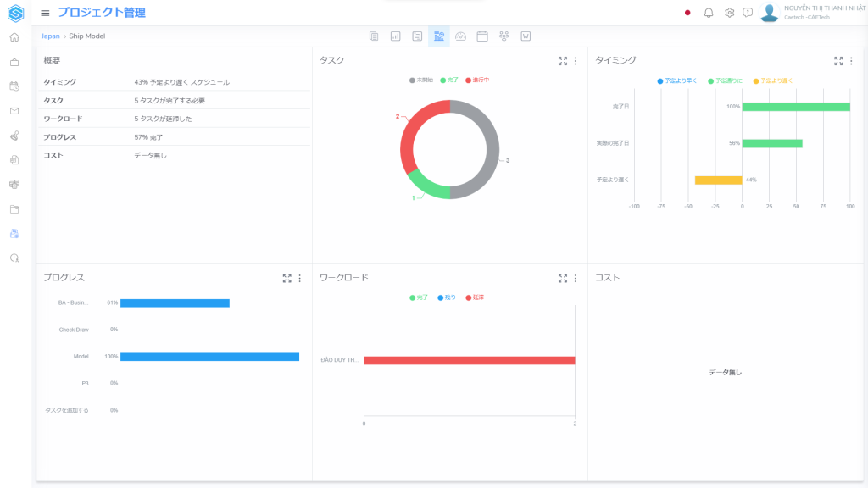Viewport: 868px width, 488px height.
Task: Toggle 予定より遅く legend in タイミング chart
Action: point(772,80)
